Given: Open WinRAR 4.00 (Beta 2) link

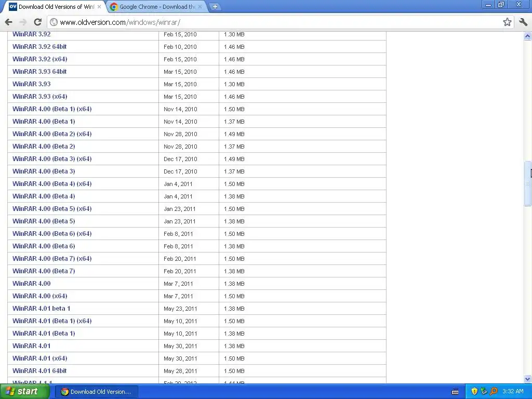Looking at the screenshot, I should pyautogui.click(x=44, y=146).
